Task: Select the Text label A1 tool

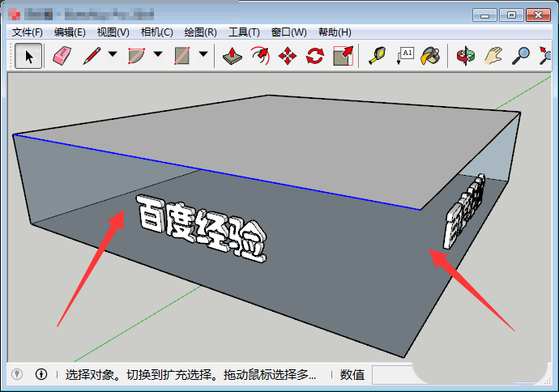Action: click(404, 56)
